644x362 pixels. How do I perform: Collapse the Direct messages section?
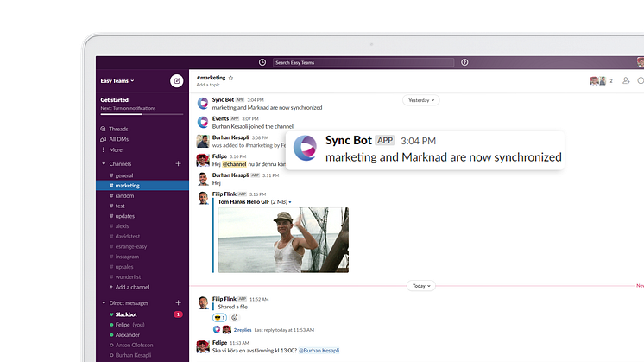pos(104,303)
